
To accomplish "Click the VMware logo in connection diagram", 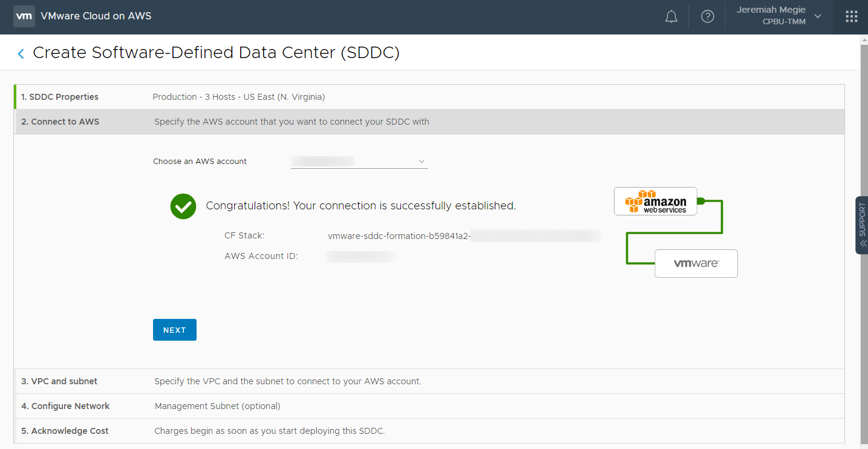I will pos(696,264).
